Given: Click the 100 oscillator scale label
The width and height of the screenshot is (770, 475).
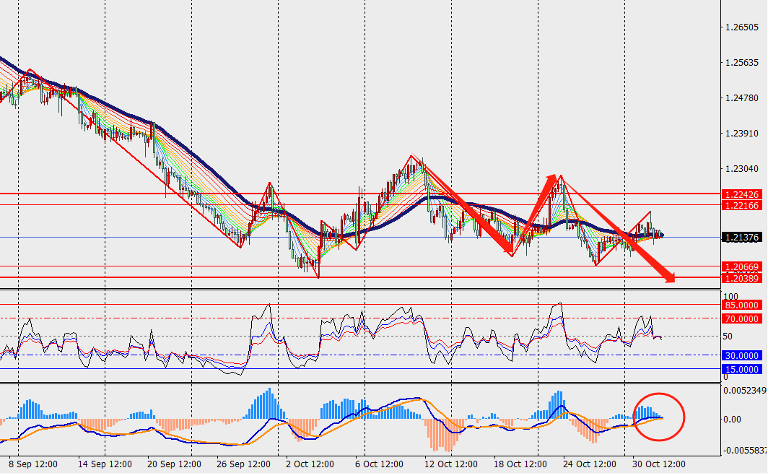Looking at the screenshot, I should coord(731,297).
